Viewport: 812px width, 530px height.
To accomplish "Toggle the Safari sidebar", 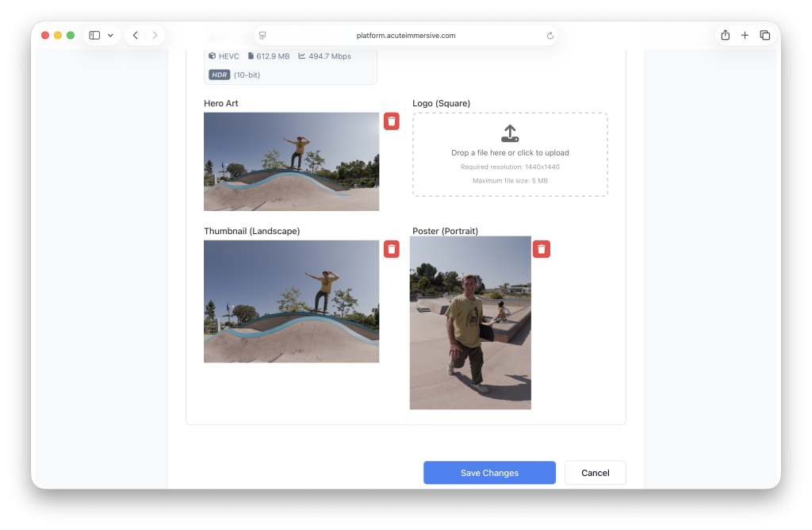I will point(94,36).
